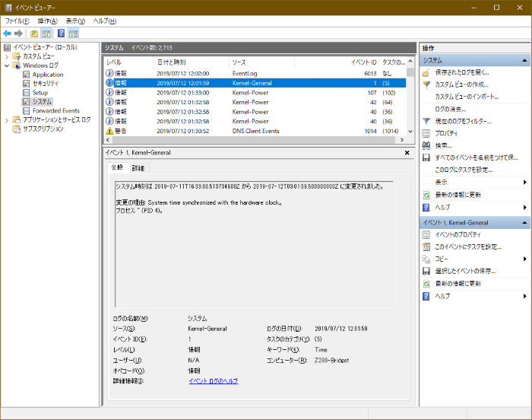The image size is (532, 420).
Task: Sort by タスクの column header
Action: click(393, 62)
